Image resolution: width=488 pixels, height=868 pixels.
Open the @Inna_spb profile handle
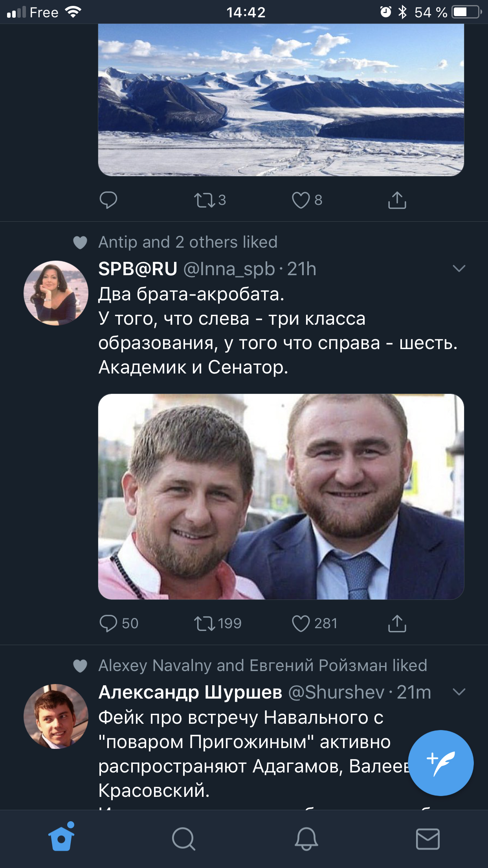tap(229, 269)
